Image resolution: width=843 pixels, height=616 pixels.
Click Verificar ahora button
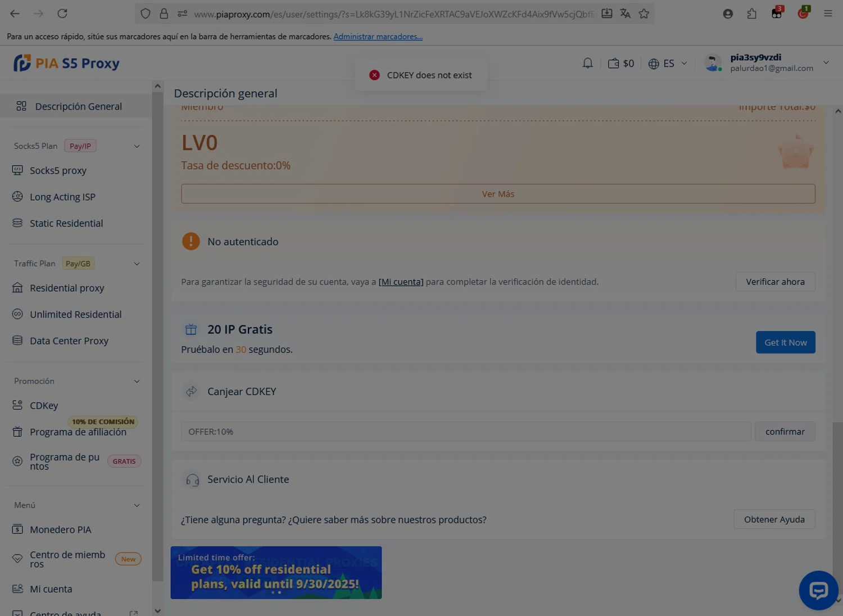pos(775,282)
